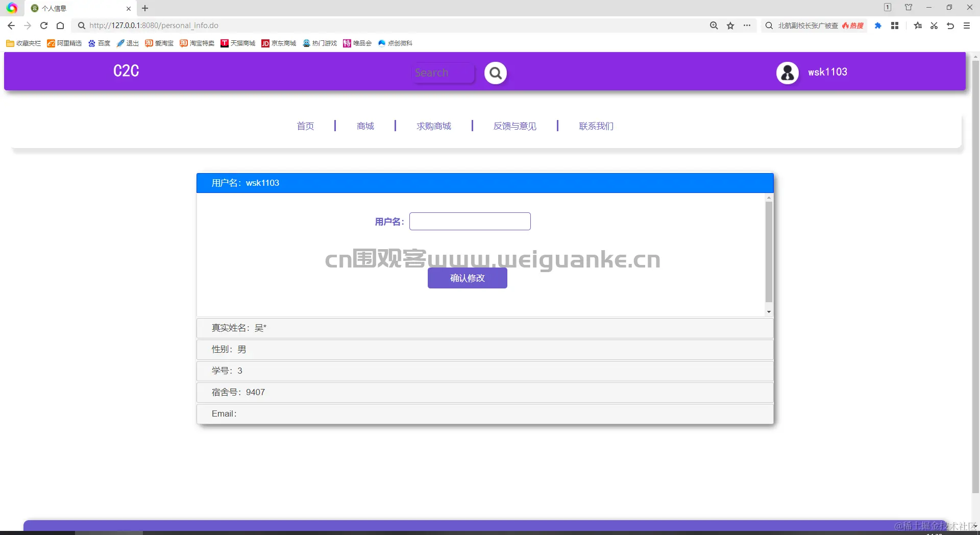Open a new tab with the plus button
Image resolution: width=980 pixels, height=535 pixels.
coord(145,8)
